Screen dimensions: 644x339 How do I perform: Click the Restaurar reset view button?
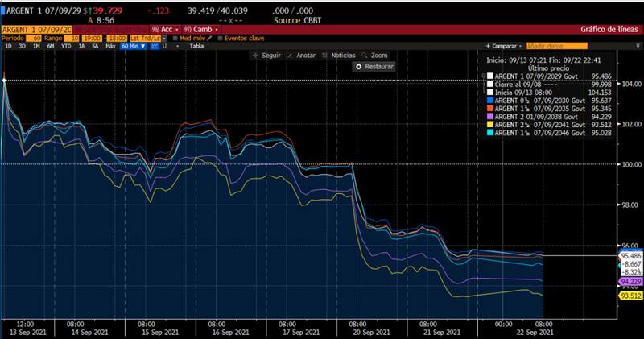pyautogui.click(x=375, y=67)
